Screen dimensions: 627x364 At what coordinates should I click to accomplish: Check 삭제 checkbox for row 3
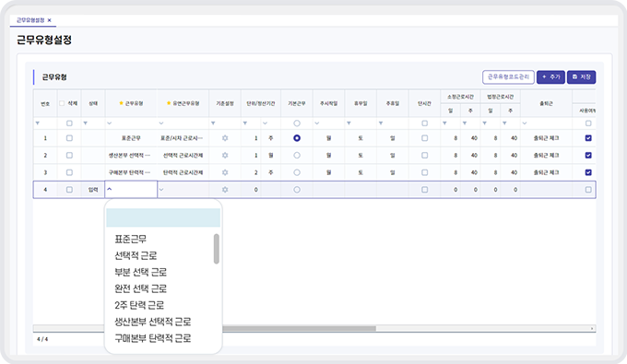point(69,172)
